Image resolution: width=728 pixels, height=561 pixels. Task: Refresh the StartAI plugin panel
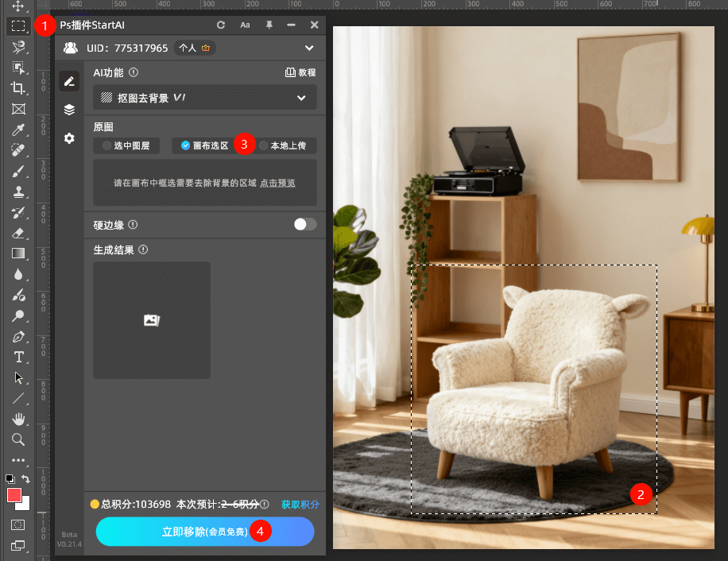click(x=220, y=25)
